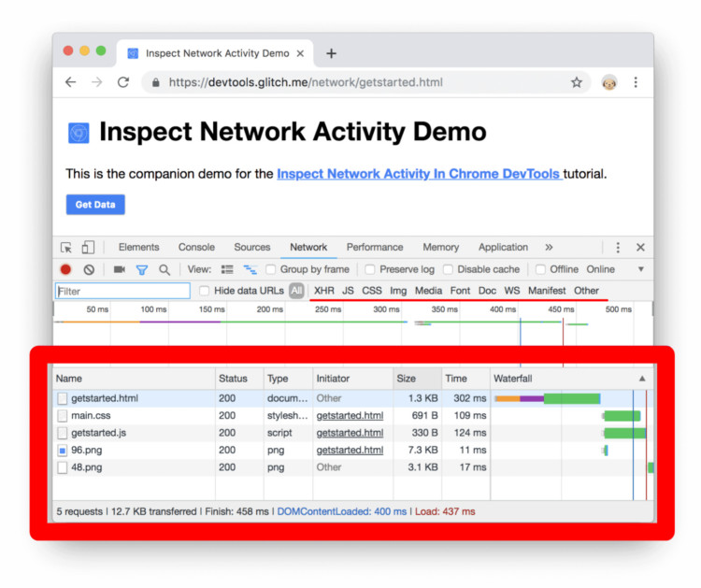Viewport: 701px width, 588px height.
Task: Sort requests by Size column header
Action: (417, 379)
